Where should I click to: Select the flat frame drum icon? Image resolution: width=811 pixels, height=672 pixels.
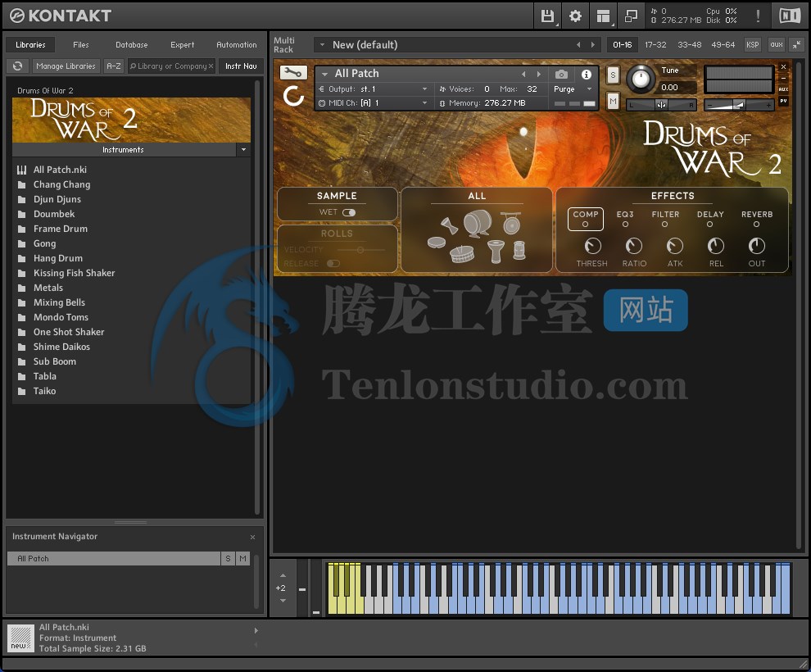437,242
